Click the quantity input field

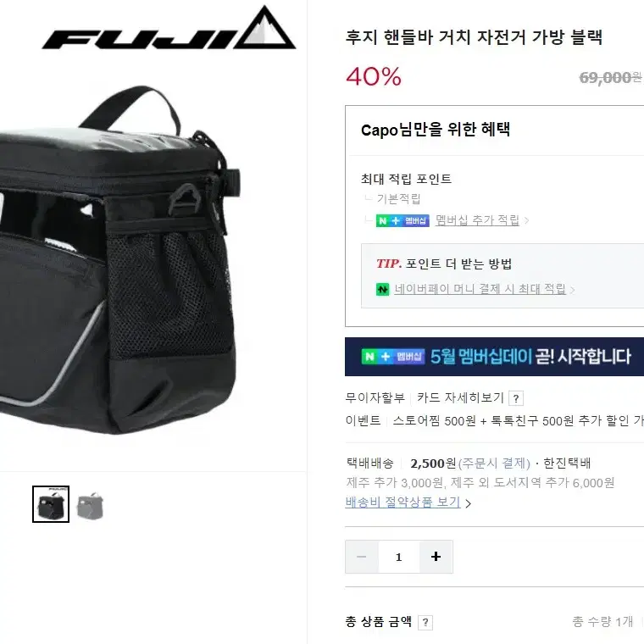pyautogui.click(x=398, y=557)
